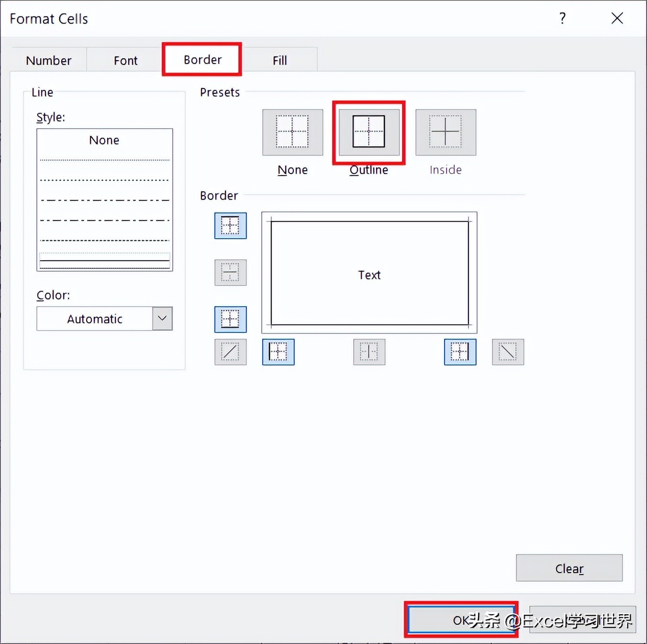Toggle the right border button

click(460, 352)
